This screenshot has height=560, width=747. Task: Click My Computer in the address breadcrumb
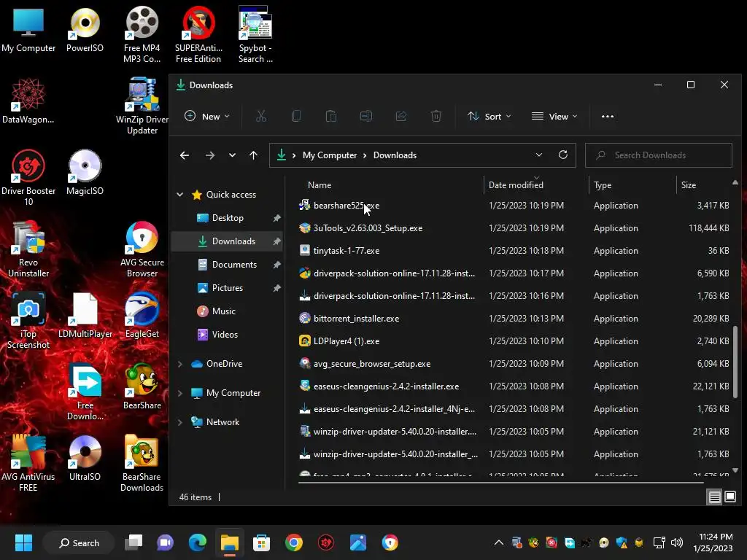[330, 155]
